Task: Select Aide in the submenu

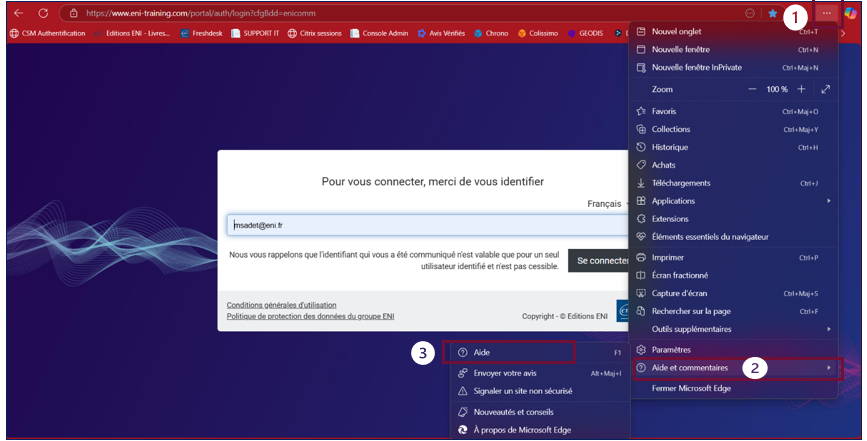Action: point(540,353)
